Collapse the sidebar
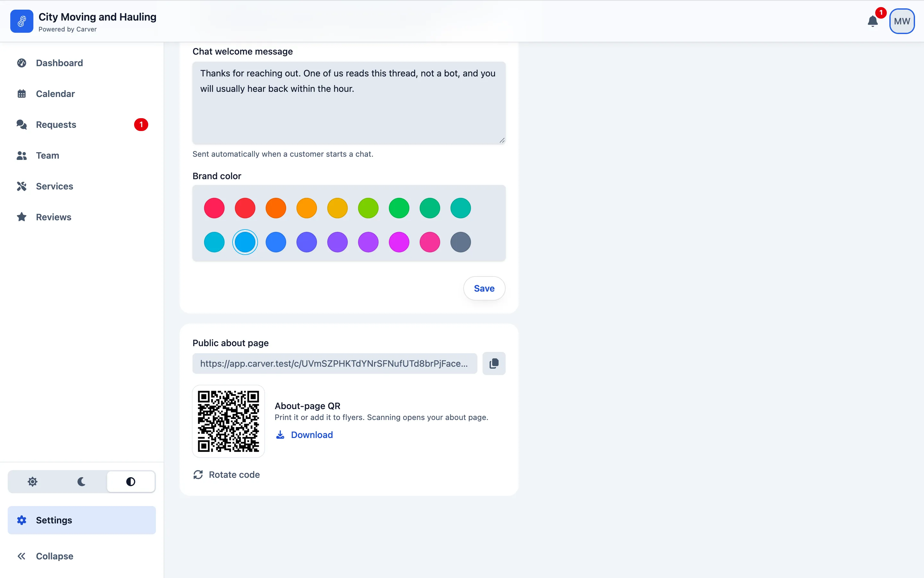 click(x=82, y=556)
